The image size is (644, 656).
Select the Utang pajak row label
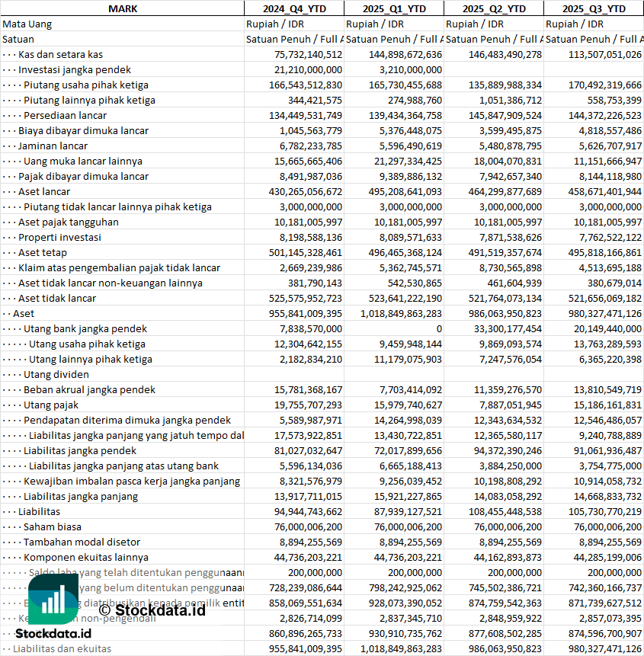pos(50,405)
